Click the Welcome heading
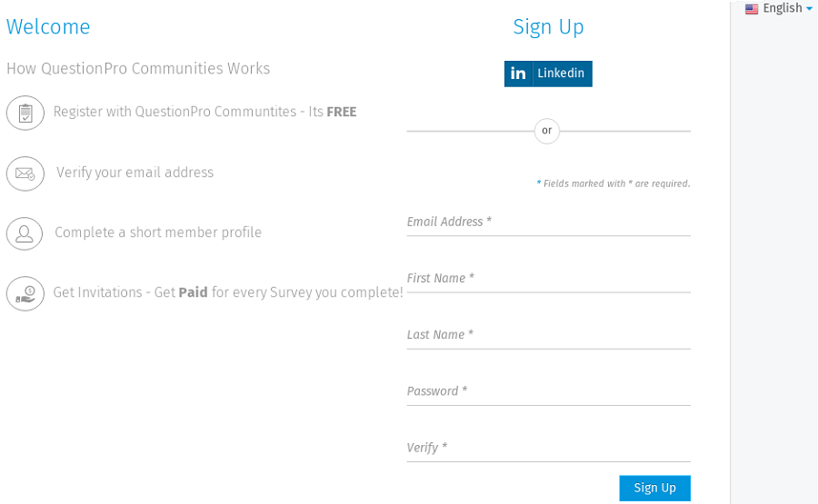The width and height of the screenshot is (818, 504). [48, 27]
